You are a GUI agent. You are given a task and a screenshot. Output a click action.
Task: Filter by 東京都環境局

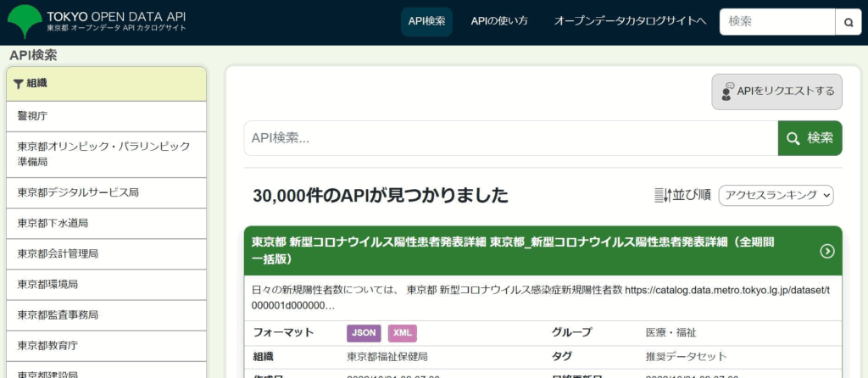(x=106, y=285)
